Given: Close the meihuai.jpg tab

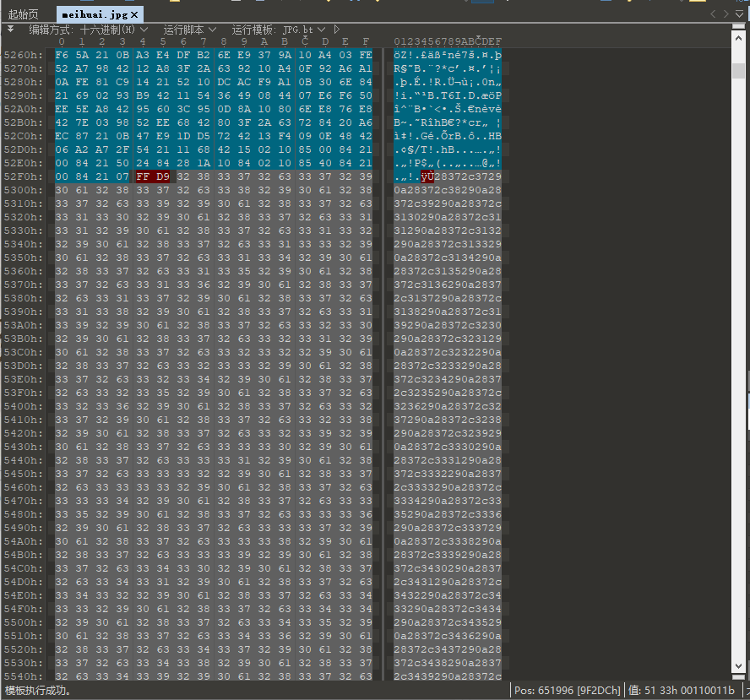Looking at the screenshot, I should coord(134,15).
